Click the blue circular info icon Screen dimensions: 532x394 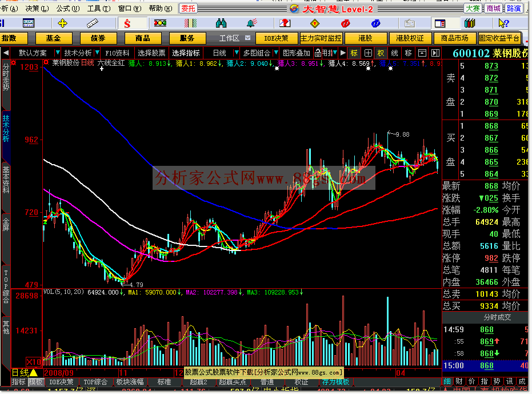pos(375,23)
